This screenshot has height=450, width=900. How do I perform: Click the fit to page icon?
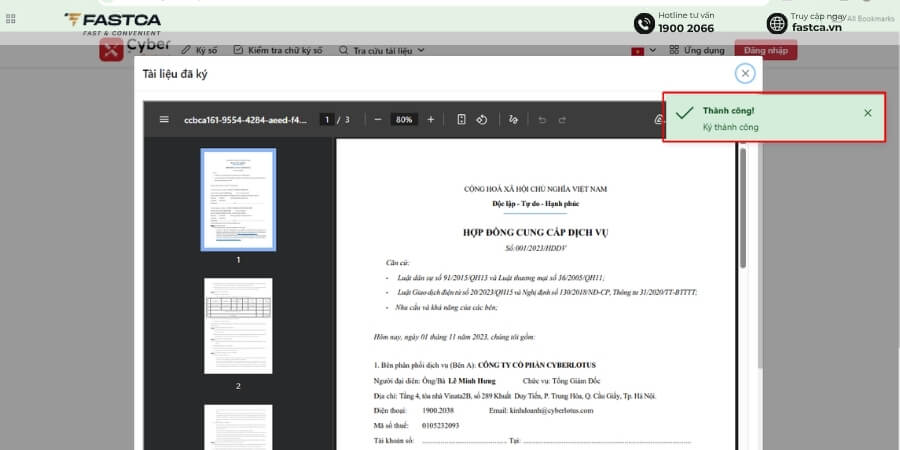pos(461,119)
